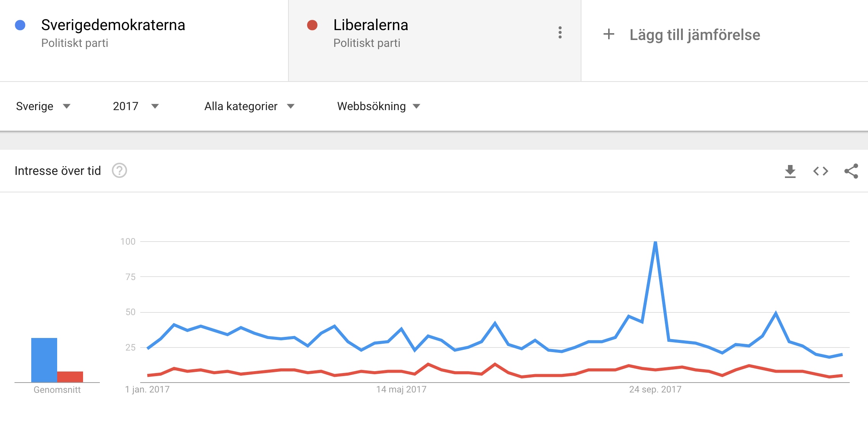Screen dimensions: 868x434
Task: Click the red average bar in Genomsnitt
Action: pyautogui.click(x=70, y=376)
